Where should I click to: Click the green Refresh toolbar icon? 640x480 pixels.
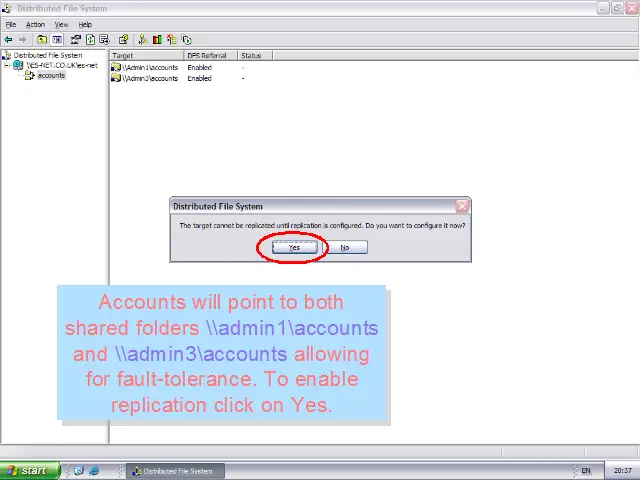90,40
